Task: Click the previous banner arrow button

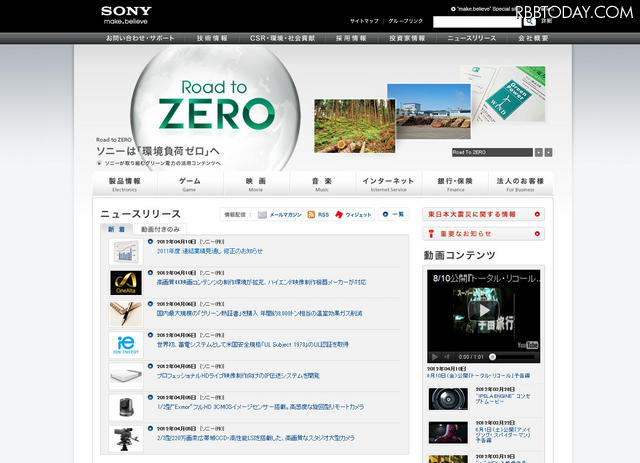Action: click(539, 152)
